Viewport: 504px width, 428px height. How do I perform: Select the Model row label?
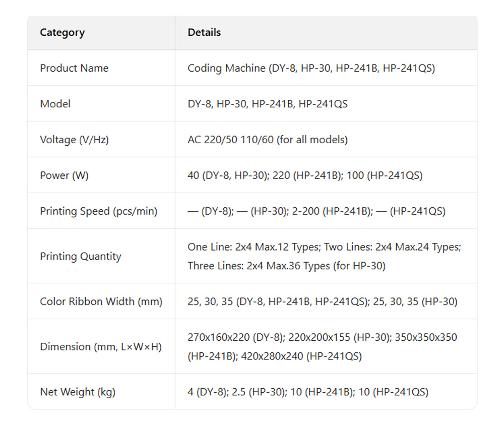(55, 104)
